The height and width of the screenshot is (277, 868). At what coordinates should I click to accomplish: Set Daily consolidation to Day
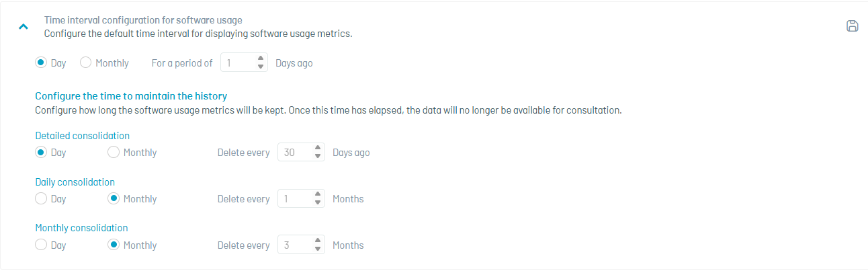[41, 198]
